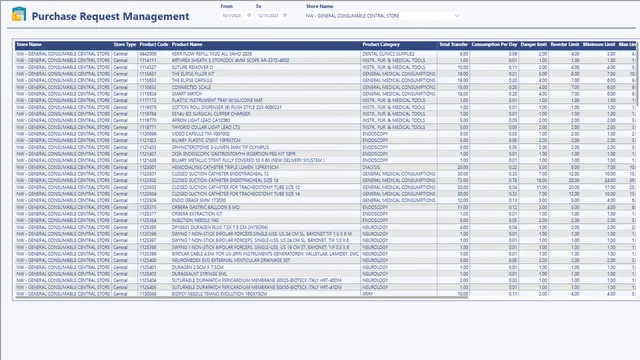
Task: Select TRACHEOSTOMY TUBE SIZE 12 catheter cell
Action: point(236,187)
